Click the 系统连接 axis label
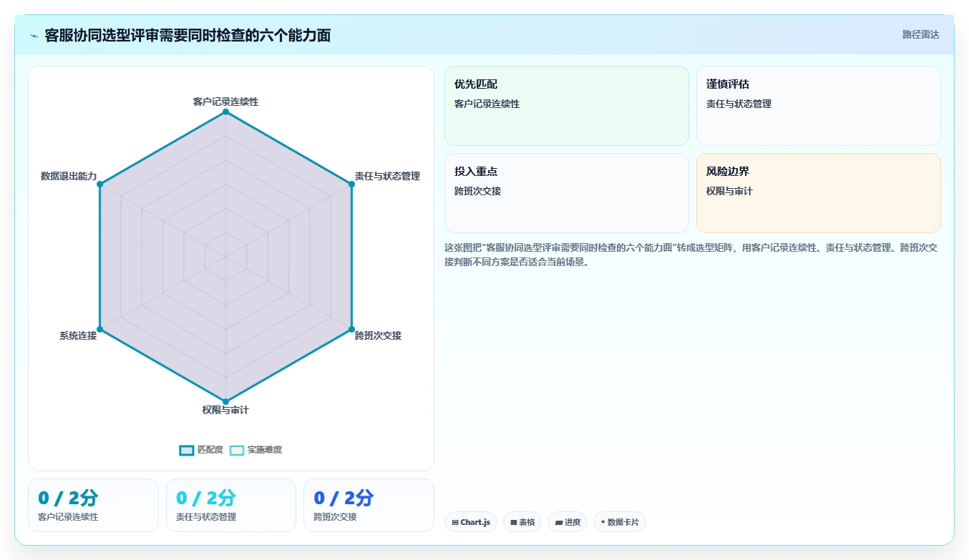The image size is (969, 560). [78, 335]
